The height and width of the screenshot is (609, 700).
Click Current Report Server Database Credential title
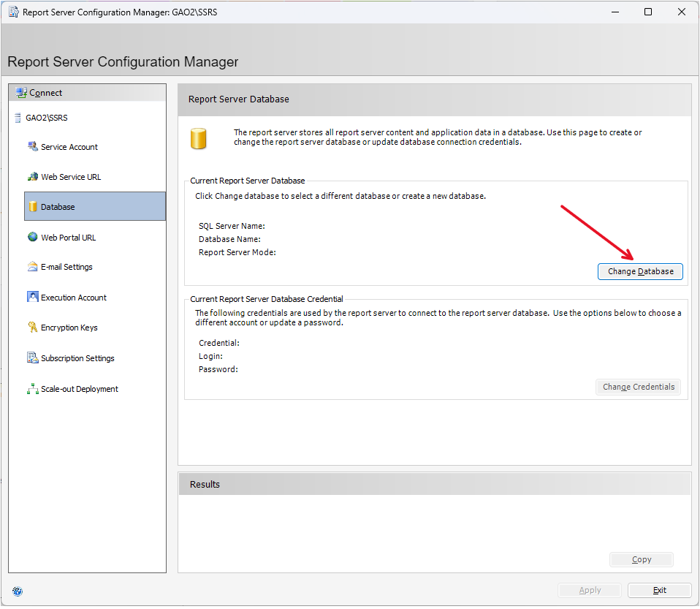(x=267, y=299)
